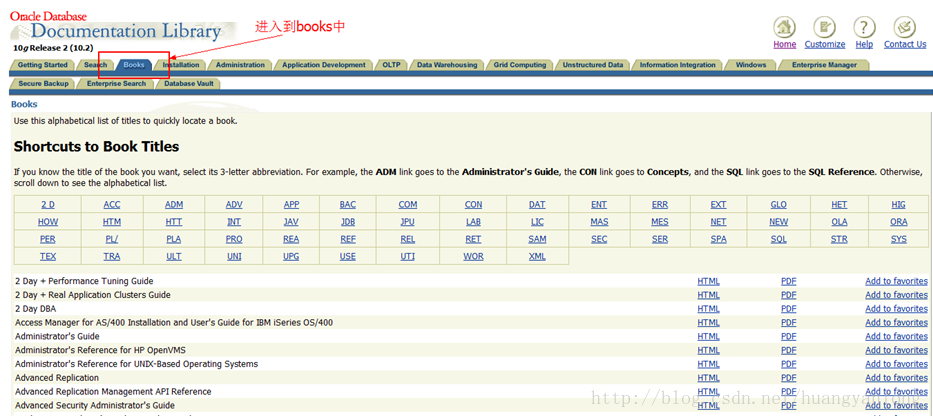Open the WOR shortcut link
This screenshot has height=418, width=933.
pos(474,256)
